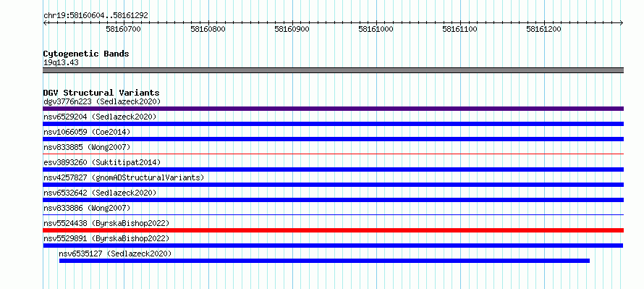644x289 pixels.
Task: Click the nsv5529891 blue variant bar
Action: click(x=333, y=246)
